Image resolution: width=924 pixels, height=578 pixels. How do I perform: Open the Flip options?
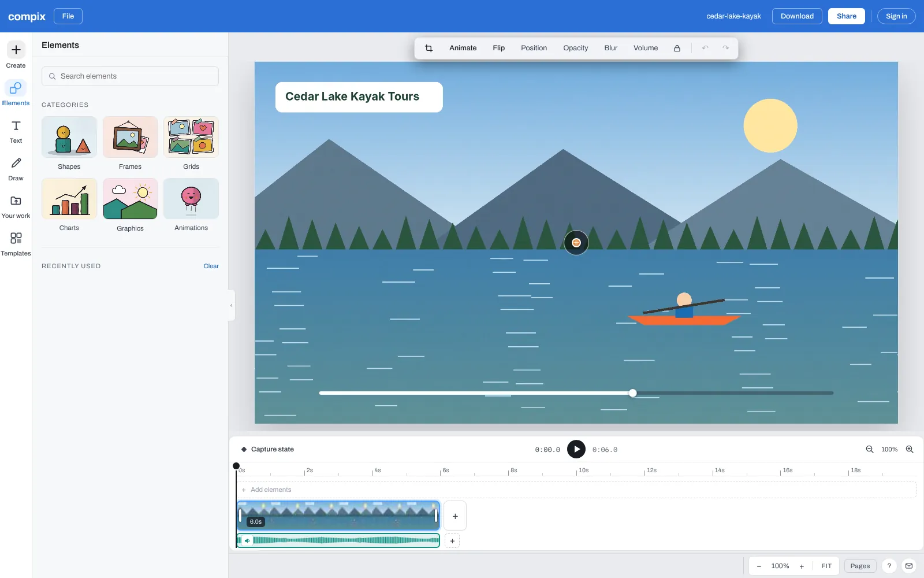(x=499, y=48)
